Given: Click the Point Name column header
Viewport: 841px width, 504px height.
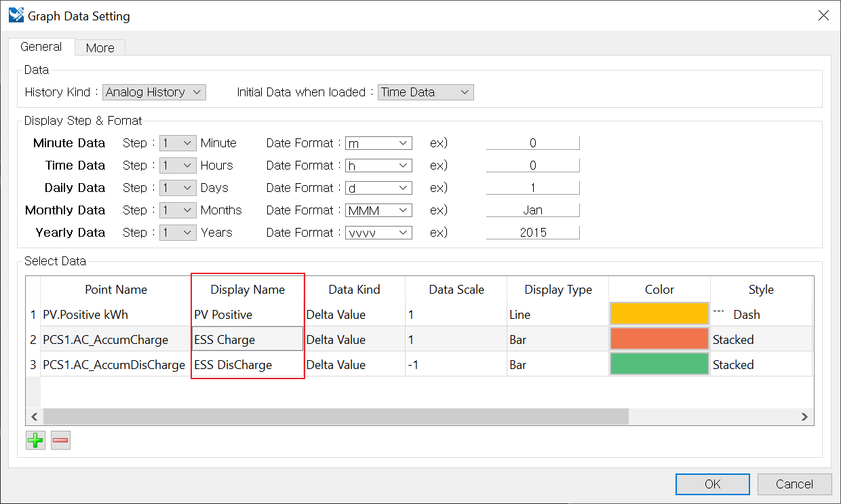Looking at the screenshot, I should (116, 290).
